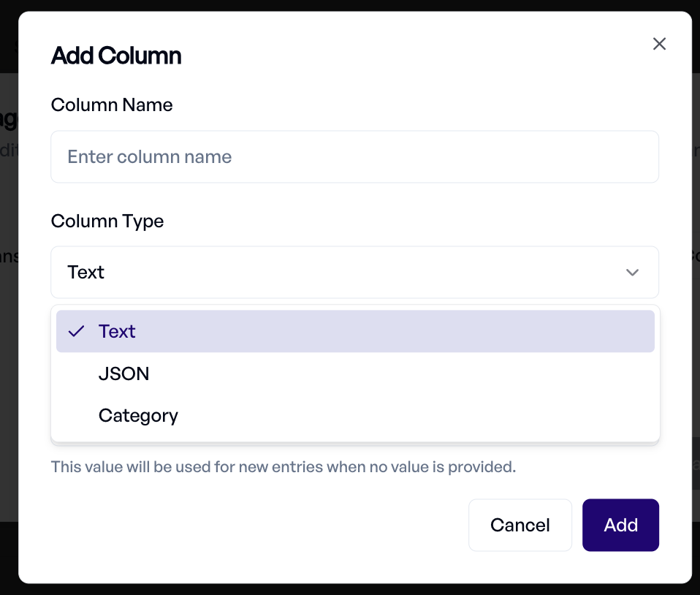
Task: Choose JSON as the column type
Action: [354, 374]
